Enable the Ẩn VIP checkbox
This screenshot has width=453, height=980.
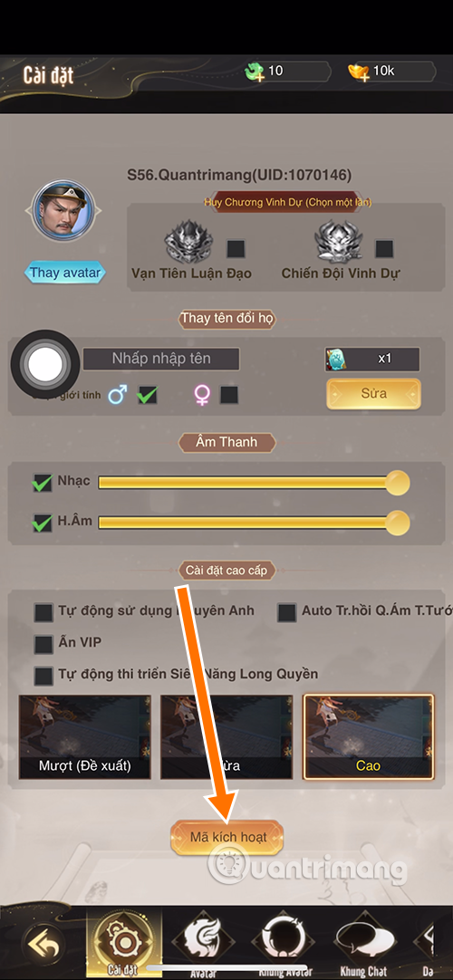[x=43, y=644]
